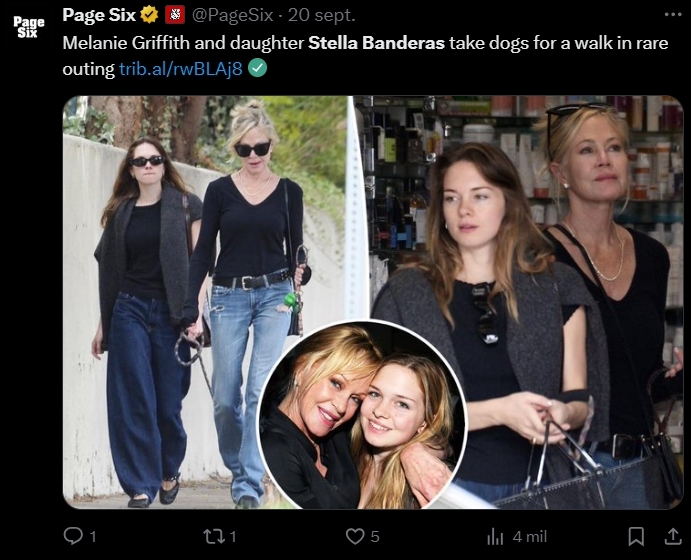Viewport: 691px width, 560px height.
Task: Open the Page Six display name
Action: click(99, 15)
